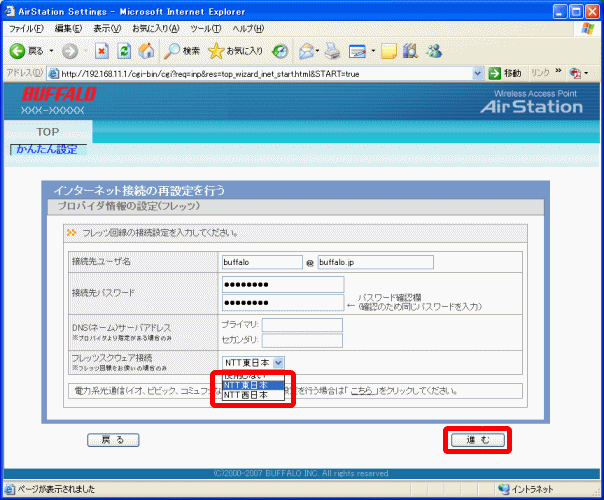Click the domain field containing buffalo.jp
The height and width of the screenshot is (500, 604).
pos(376,262)
